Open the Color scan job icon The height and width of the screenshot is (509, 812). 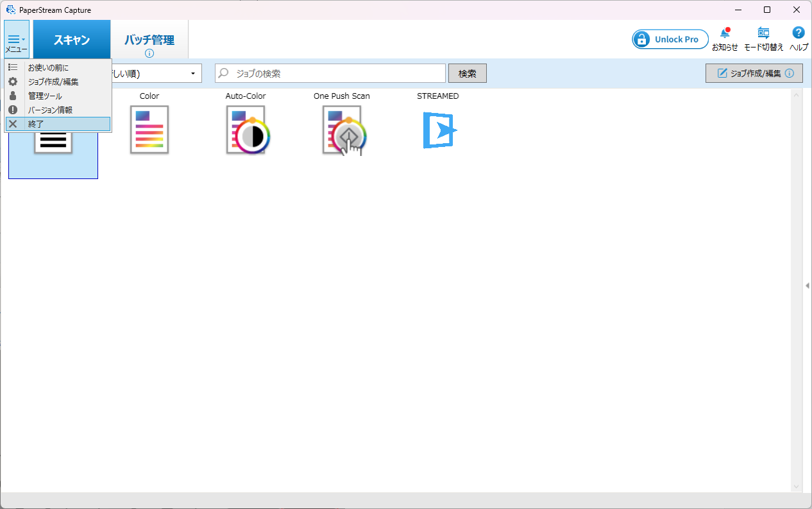coord(149,129)
